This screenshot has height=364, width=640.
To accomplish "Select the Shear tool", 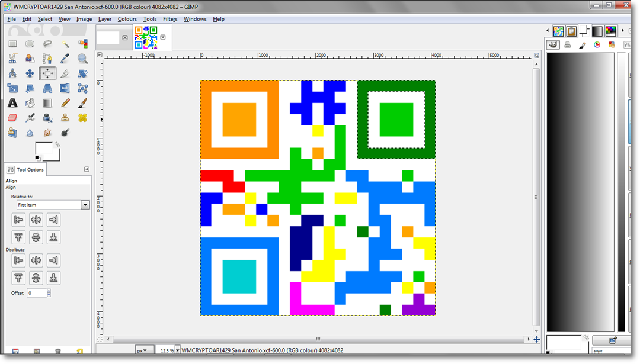I will click(30, 88).
